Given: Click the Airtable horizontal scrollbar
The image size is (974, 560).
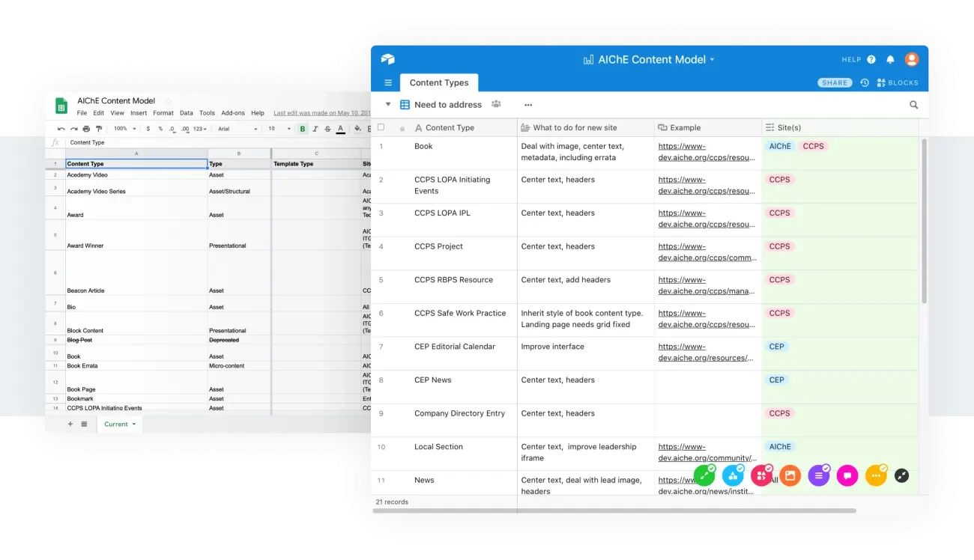Looking at the screenshot, I should (614, 511).
